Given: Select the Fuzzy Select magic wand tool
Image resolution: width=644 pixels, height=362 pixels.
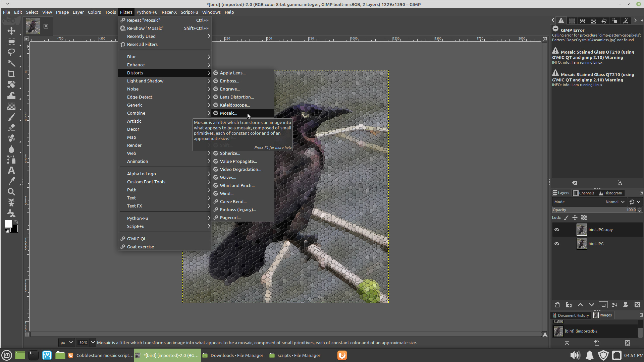Looking at the screenshot, I should [11, 63].
